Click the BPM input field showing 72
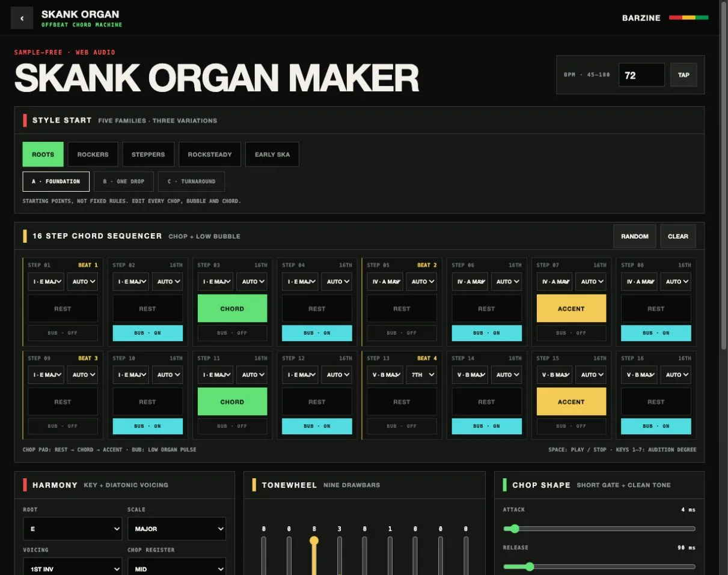This screenshot has height=575, width=728. pyautogui.click(x=642, y=75)
